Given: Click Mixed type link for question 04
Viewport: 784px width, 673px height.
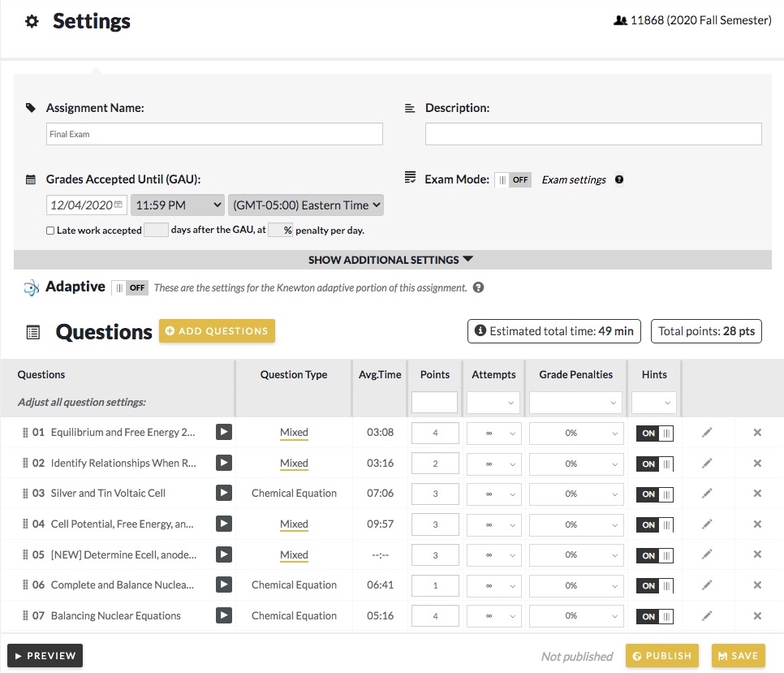Looking at the screenshot, I should point(294,524).
